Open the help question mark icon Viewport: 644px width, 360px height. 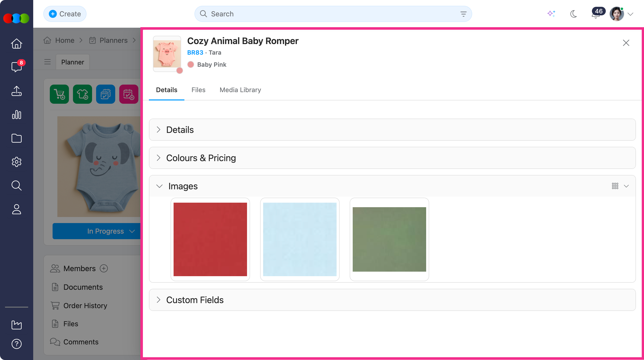click(17, 344)
